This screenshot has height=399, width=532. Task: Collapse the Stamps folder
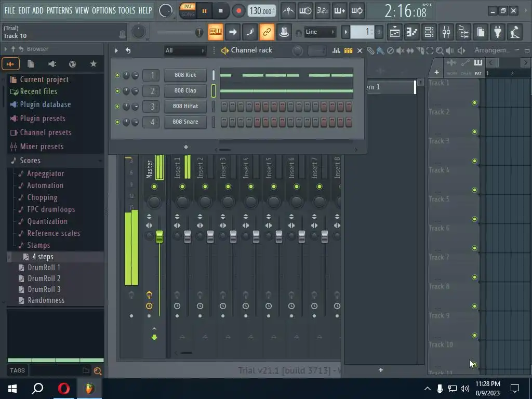tap(38, 245)
